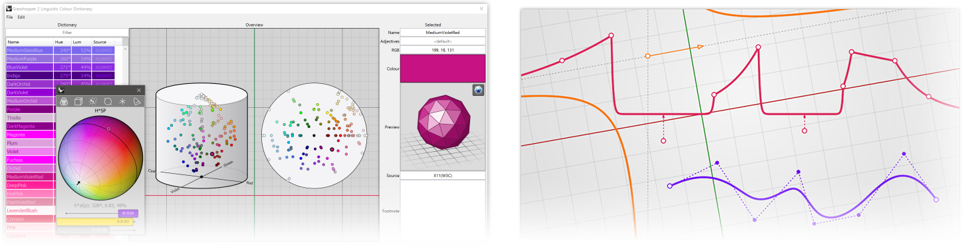The height and width of the screenshot is (249, 980).
Task: Select Magenta row in dictionary
Action: pyautogui.click(x=31, y=134)
